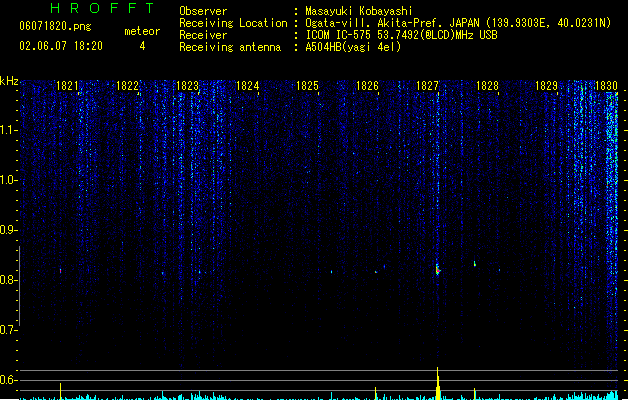
Task: Select the filename 06071820.png
Action: click(x=55, y=26)
